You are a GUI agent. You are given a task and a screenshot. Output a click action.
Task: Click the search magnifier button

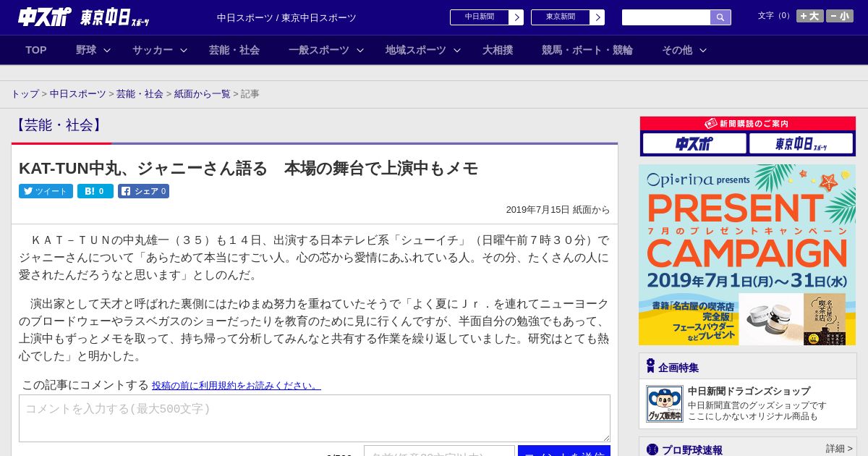[x=720, y=17]
